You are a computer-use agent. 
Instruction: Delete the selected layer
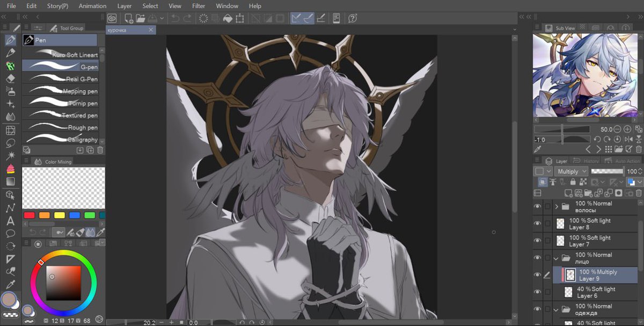pos(639,193)
